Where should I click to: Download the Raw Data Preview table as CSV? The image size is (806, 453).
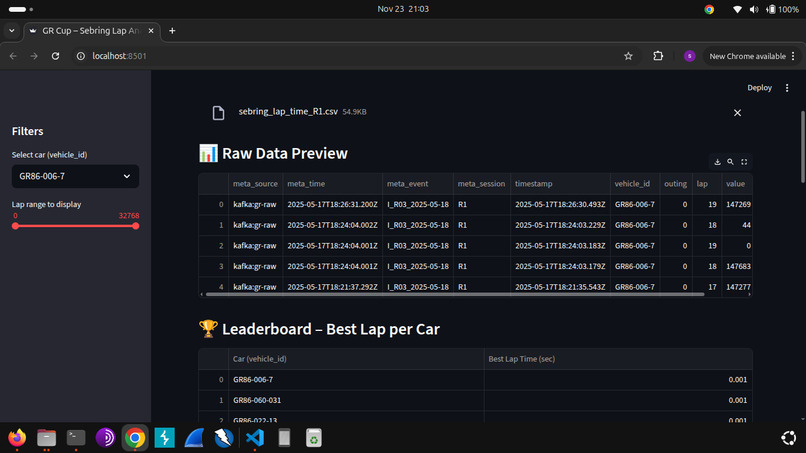coord(717,162)
